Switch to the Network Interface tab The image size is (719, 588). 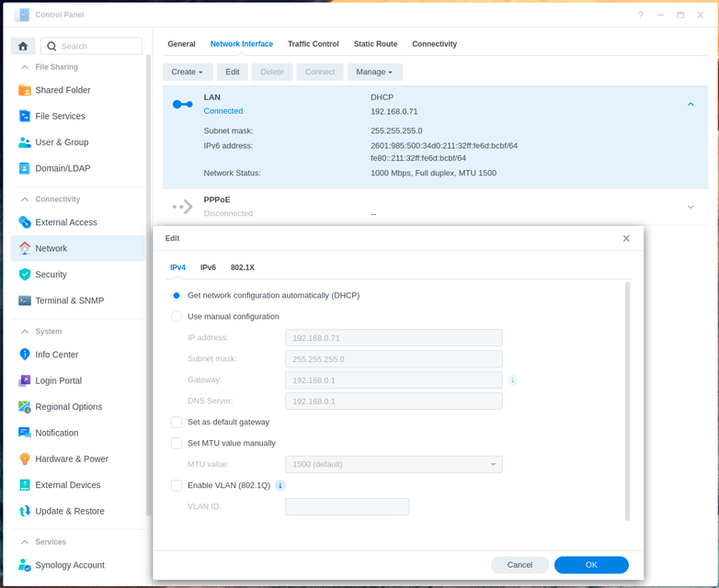241,44
